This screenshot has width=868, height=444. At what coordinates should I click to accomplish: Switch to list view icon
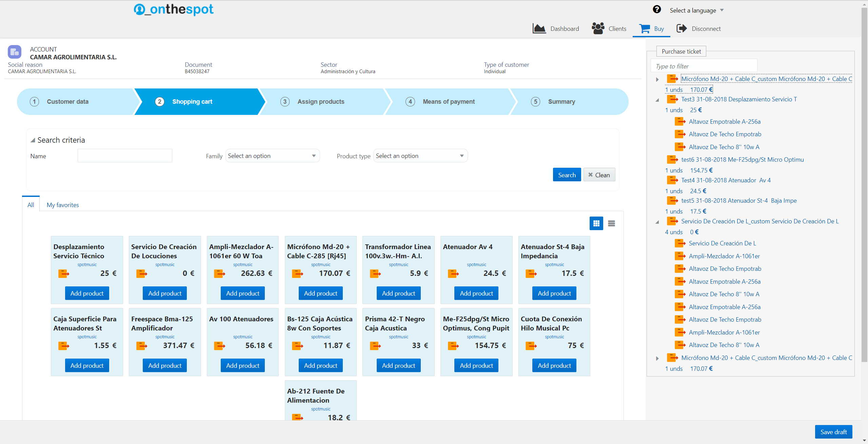pos(611,223)
